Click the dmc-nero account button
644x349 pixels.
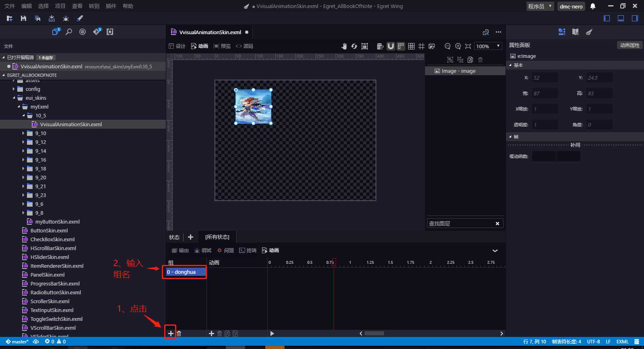[x=571, y=6]
